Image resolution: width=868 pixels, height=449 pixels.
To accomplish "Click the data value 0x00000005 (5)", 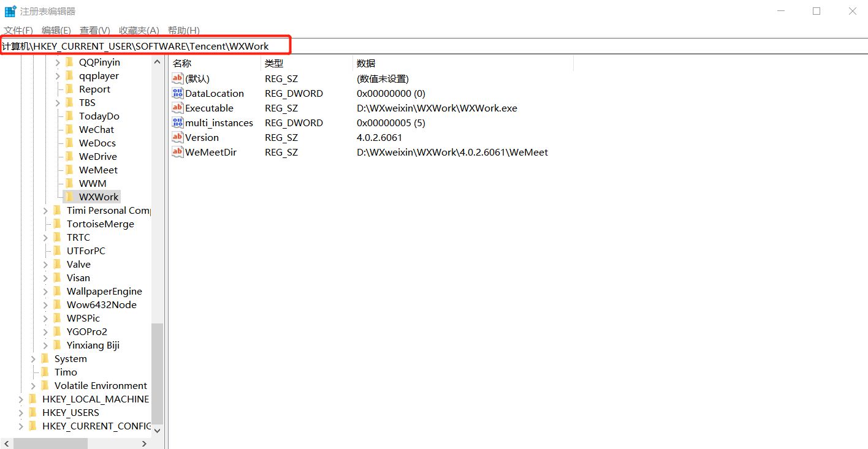I will click(391, 123).
